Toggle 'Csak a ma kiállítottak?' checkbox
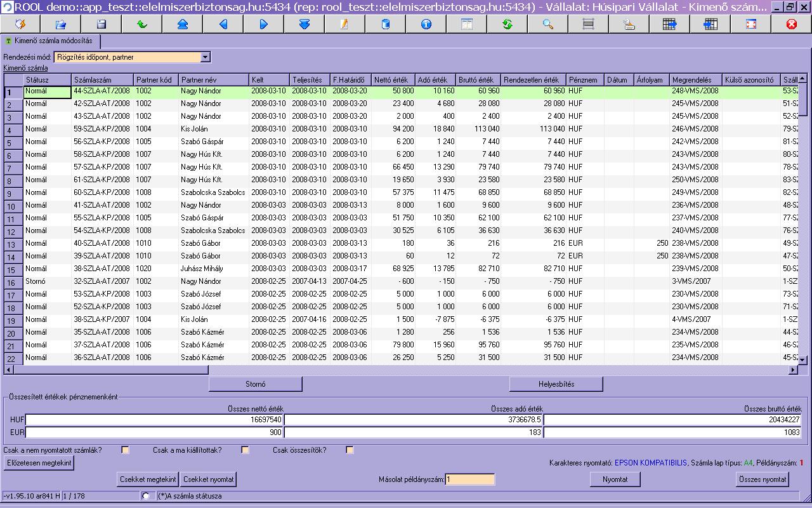This screenshot has height=508, width=812. pyautogui.click(x=246, y=450)
